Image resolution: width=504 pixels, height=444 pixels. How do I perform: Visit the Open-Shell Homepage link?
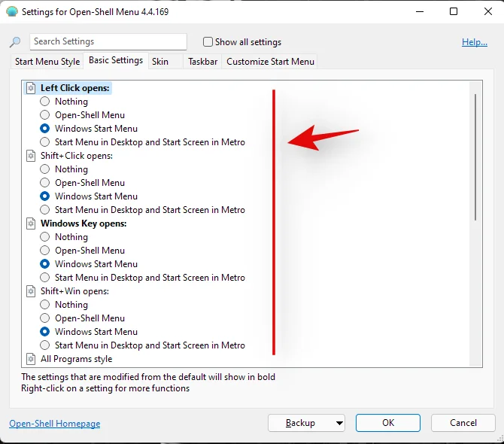55,424
